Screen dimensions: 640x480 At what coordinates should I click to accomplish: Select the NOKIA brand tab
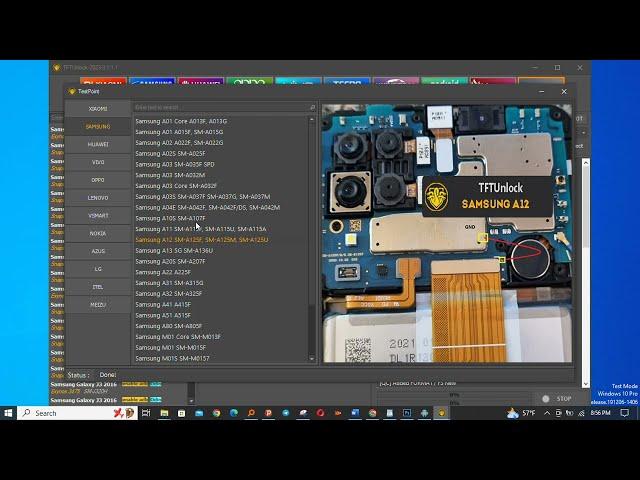point(98,233)
